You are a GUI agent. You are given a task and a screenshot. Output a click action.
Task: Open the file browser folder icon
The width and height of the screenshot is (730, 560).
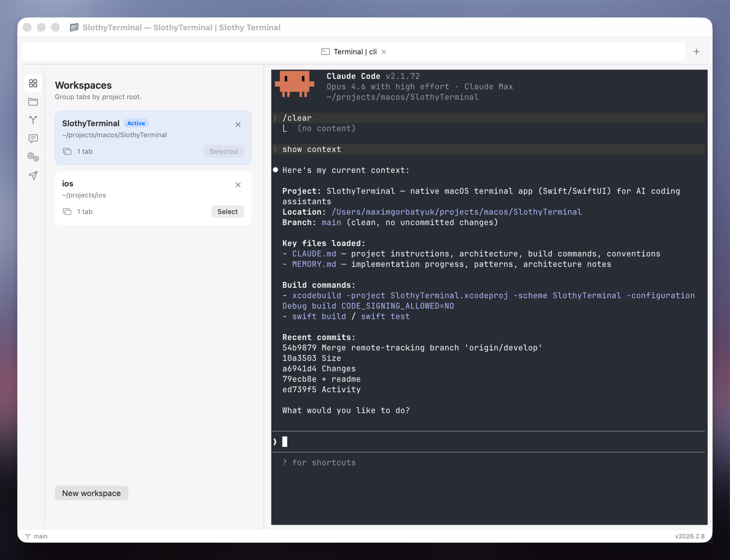pyautogui.click(x=33, y=102)
